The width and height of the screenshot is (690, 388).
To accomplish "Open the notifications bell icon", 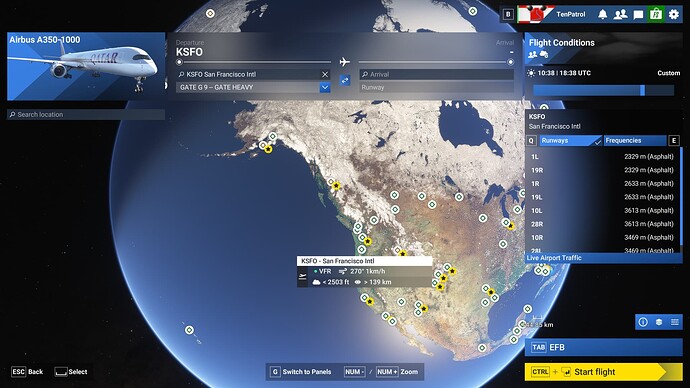I will click(x=602, y=14).
